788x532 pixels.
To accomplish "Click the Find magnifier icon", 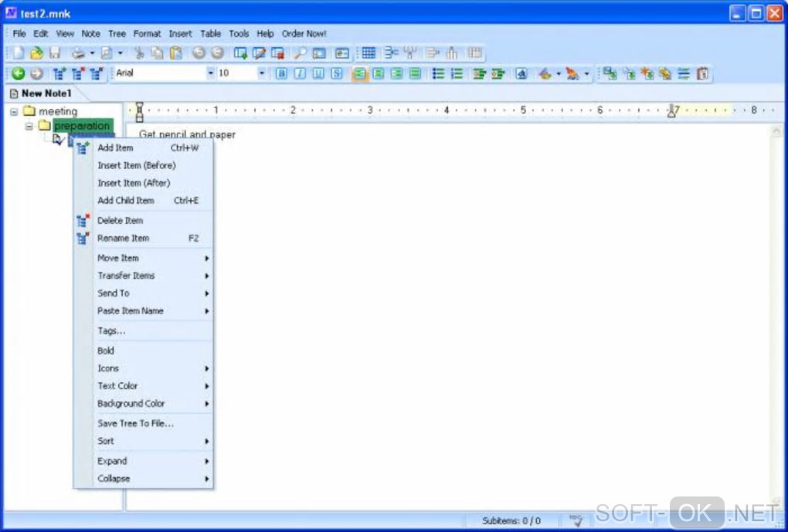I will point(300,53).
